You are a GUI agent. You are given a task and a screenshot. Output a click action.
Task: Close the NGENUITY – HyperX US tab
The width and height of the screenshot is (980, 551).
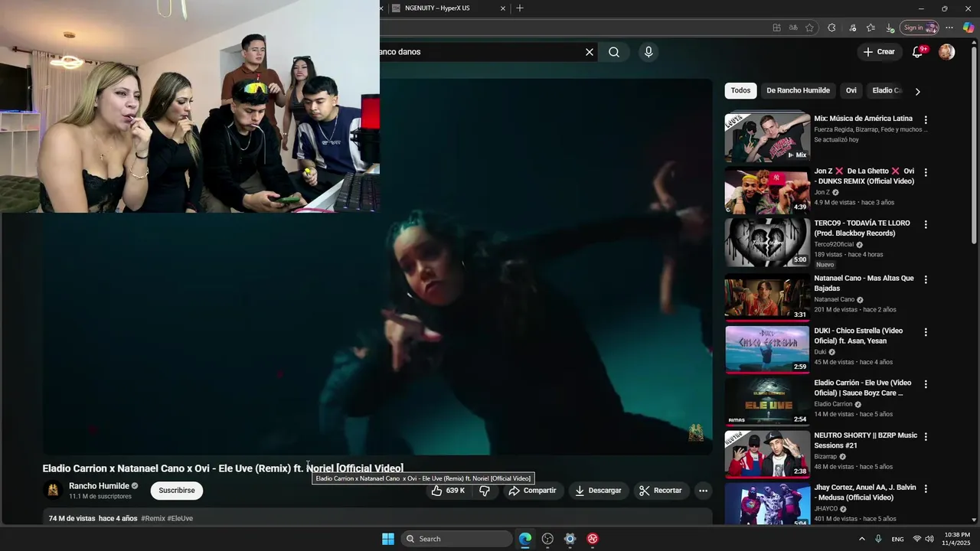pyautogui.click(x=503, y=8)
